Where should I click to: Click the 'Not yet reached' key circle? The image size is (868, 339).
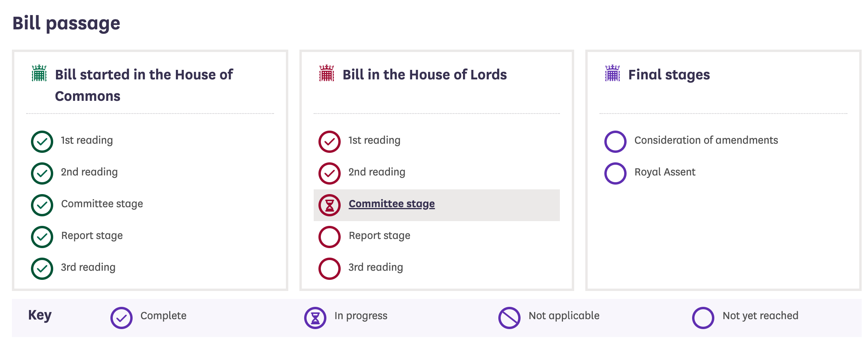tap(703, 318)
